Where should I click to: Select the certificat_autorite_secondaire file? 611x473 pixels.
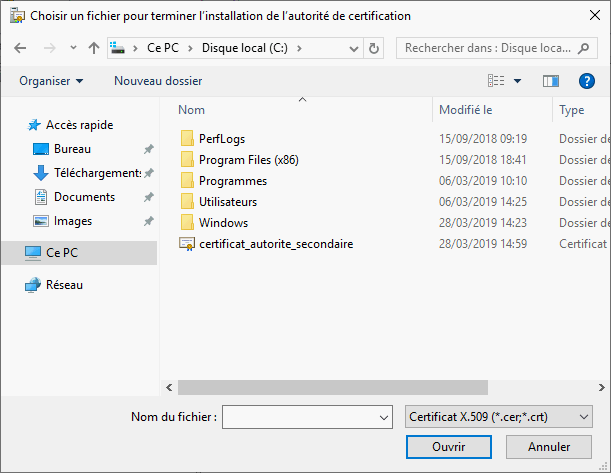pos(275,243)
